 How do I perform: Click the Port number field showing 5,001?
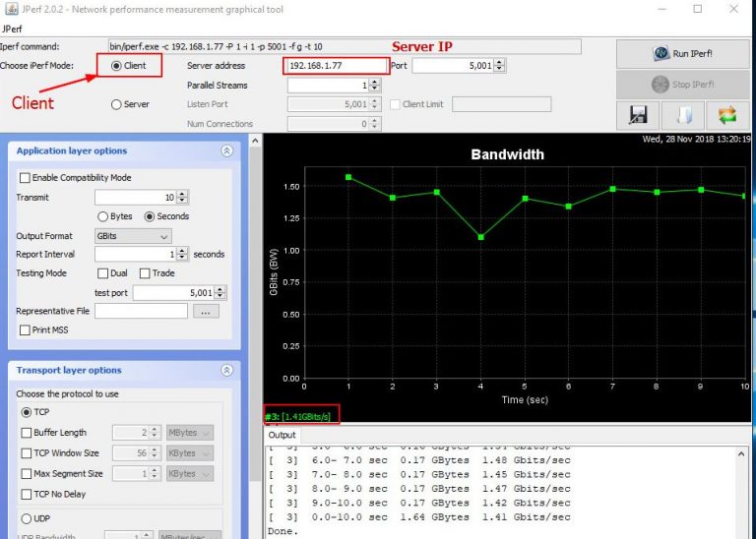coord(453,66)
